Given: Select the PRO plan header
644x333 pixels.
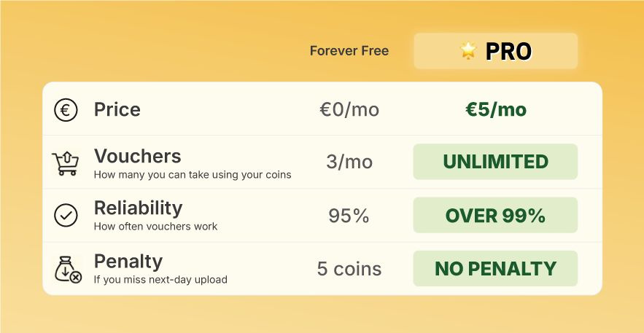Looking at the screenshot, I should (x=496, y=51).
